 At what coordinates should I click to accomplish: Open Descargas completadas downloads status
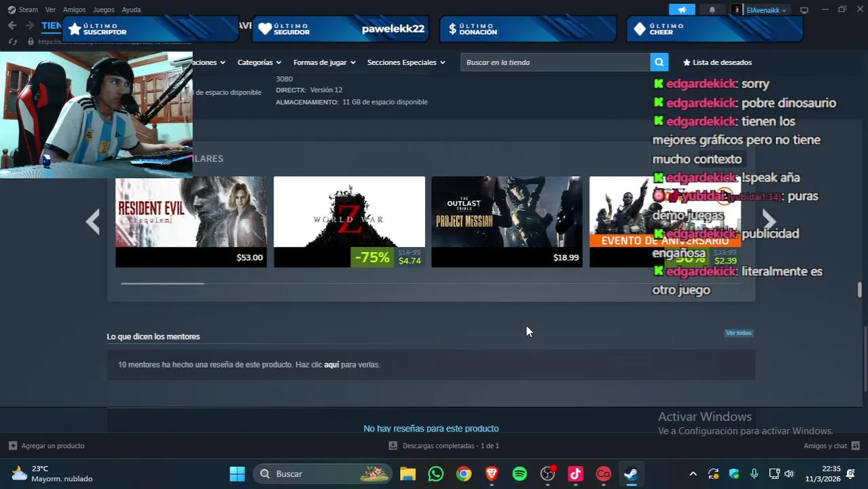[444, 446]
